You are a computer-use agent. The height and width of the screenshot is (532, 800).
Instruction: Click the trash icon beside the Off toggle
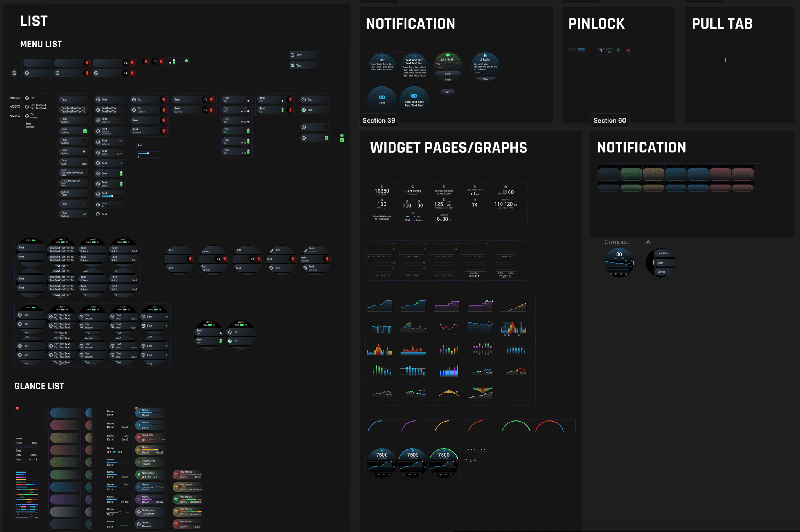click(290, 99)
